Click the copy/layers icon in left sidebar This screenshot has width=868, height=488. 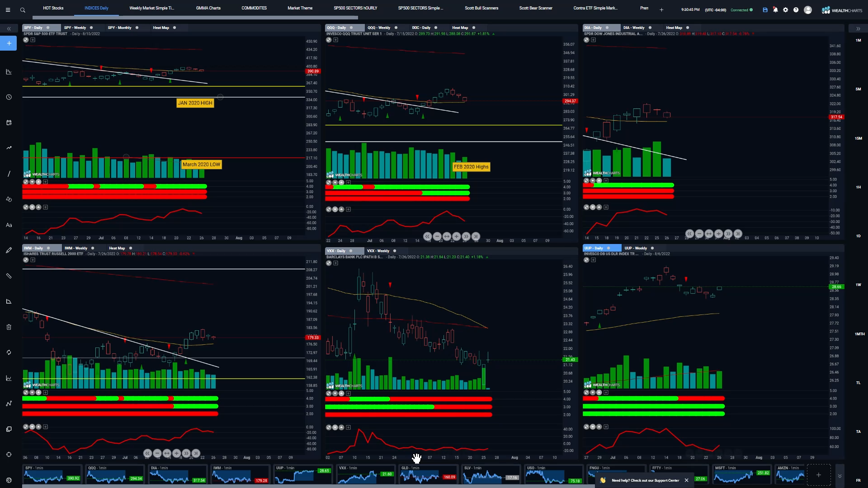pyautogui.click(x=9, y=429)
